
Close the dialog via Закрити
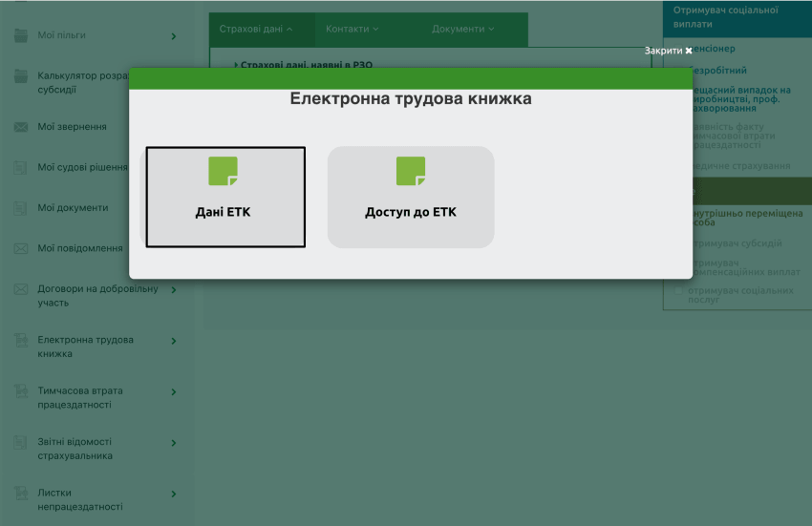tap(668, 51)
